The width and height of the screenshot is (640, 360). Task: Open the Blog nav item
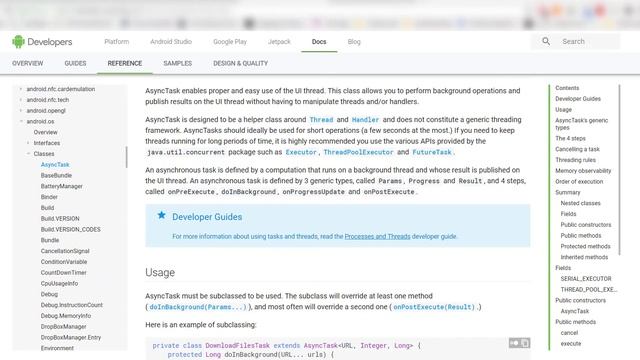point(354,42)
